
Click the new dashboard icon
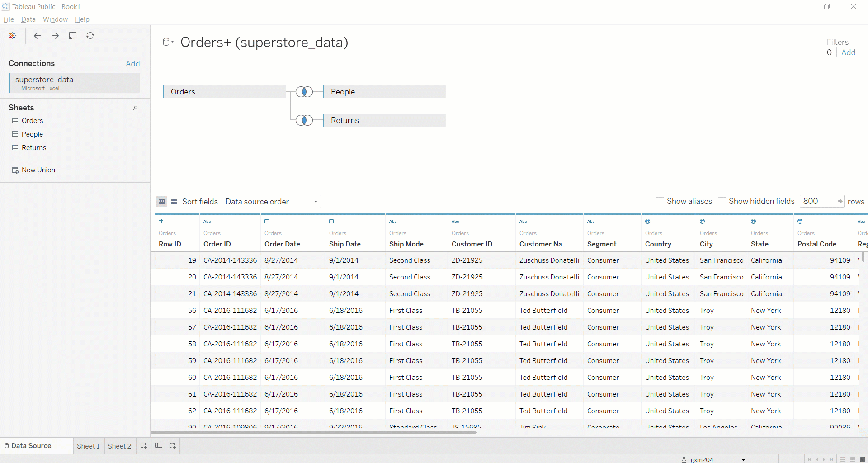click(158, 446)
